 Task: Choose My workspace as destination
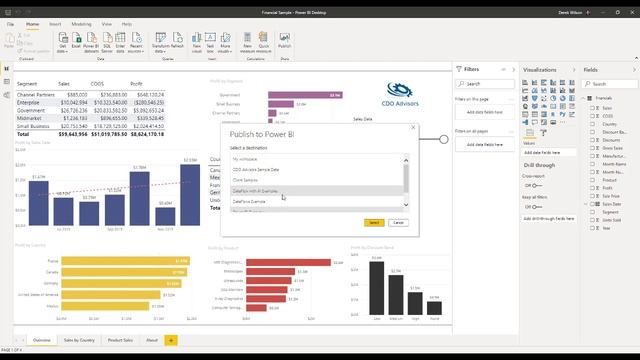(x=317, y=159)
